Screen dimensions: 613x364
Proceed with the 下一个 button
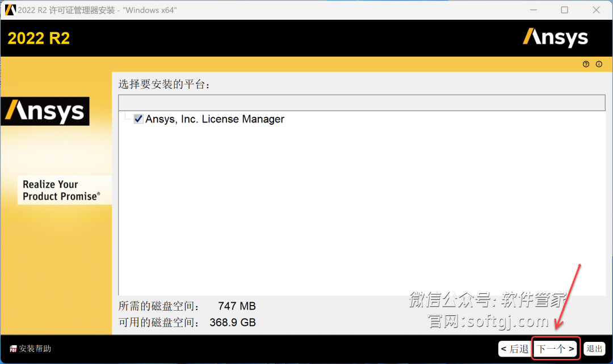coord(555,349)
